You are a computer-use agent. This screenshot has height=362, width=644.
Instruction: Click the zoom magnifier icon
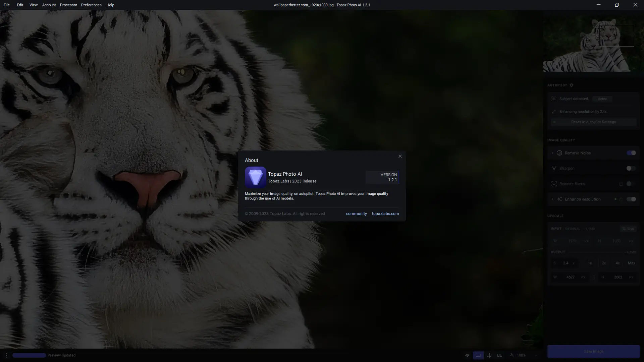(x=512, y=355)
